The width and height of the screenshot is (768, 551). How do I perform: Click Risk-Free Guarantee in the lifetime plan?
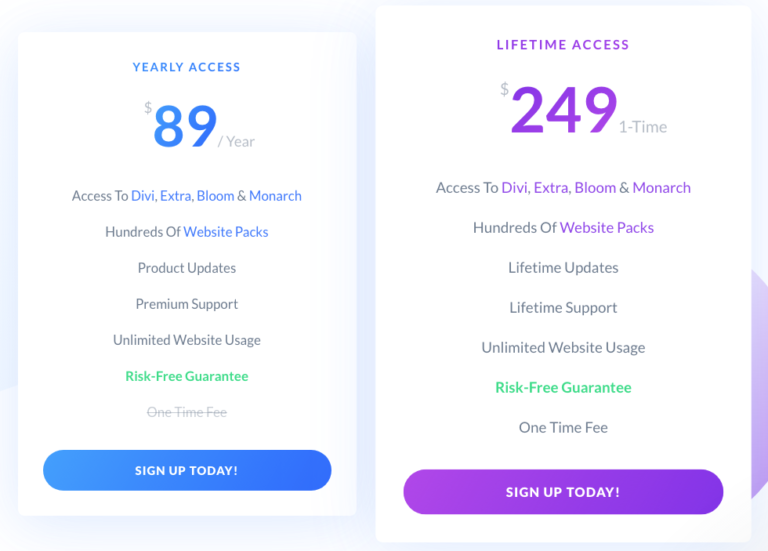pyautogui.click(x=563, y=388)
